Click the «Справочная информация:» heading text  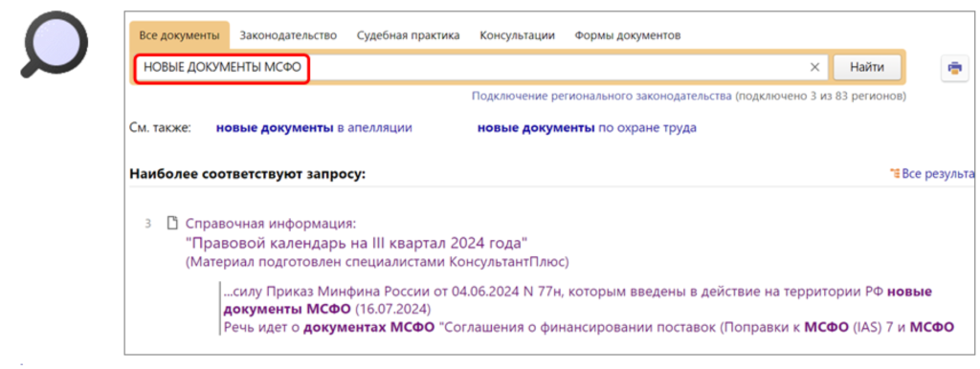click(271, 223)
